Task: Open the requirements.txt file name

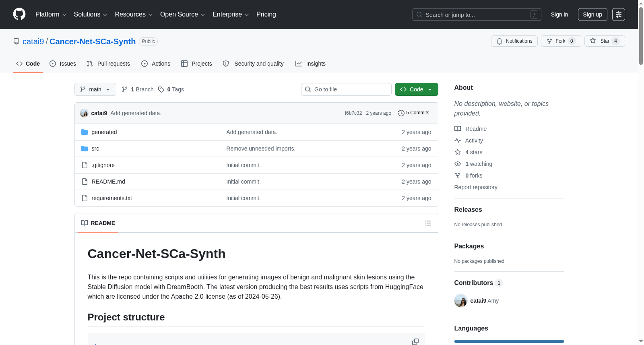Action: [x=112, y=198]
